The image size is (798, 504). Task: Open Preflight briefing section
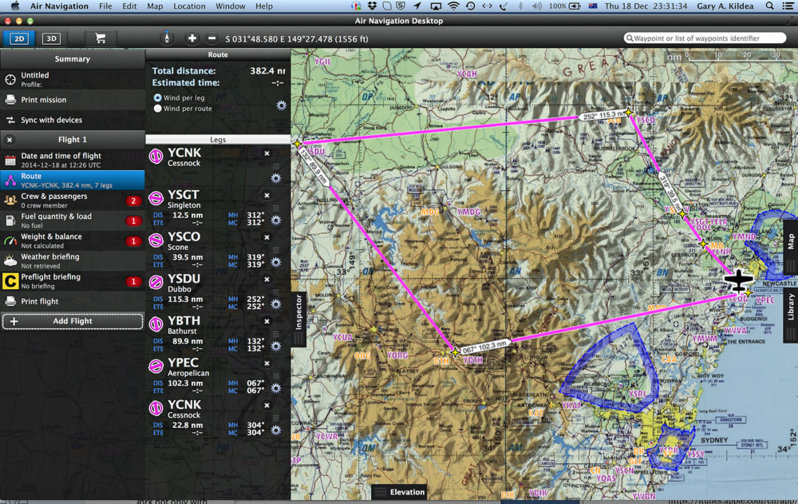(72, 281)
